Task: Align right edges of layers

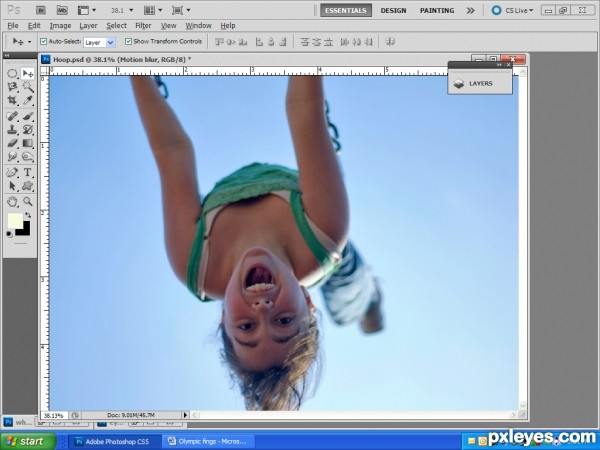Action: (x=283, y=42)
